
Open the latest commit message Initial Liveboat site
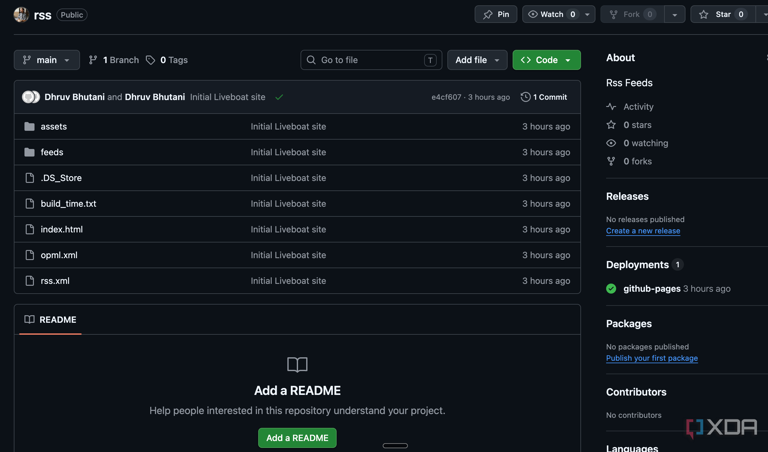228,97
